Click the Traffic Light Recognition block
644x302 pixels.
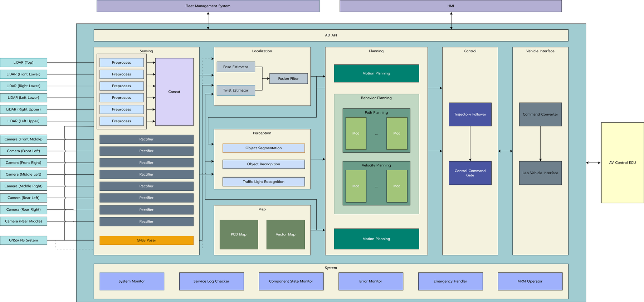[263, 182]
